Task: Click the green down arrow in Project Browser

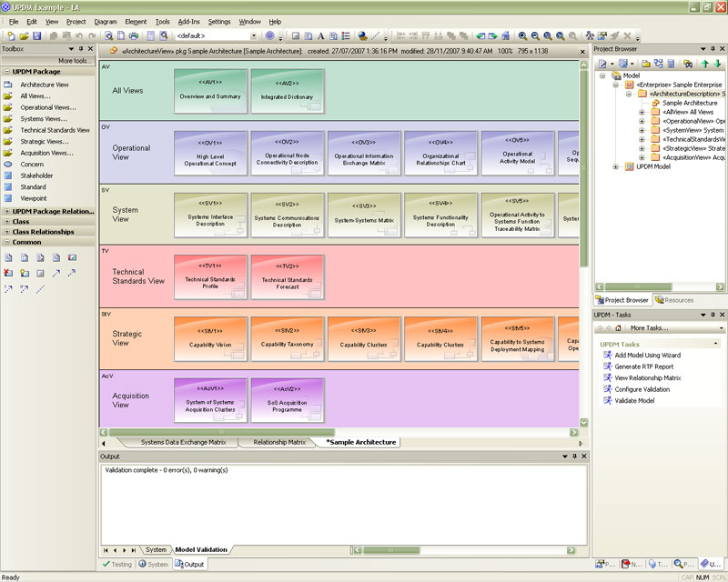Action: 717,64
